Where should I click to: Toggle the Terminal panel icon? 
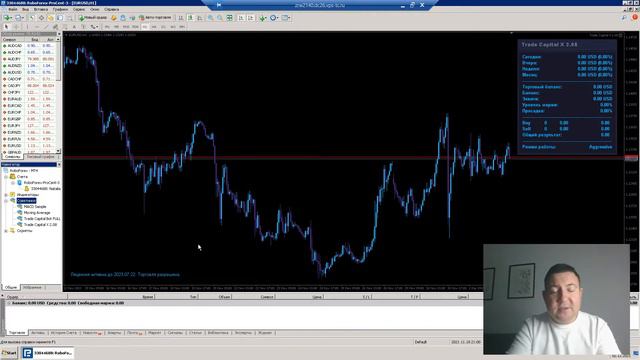click(x=60, y=18)
